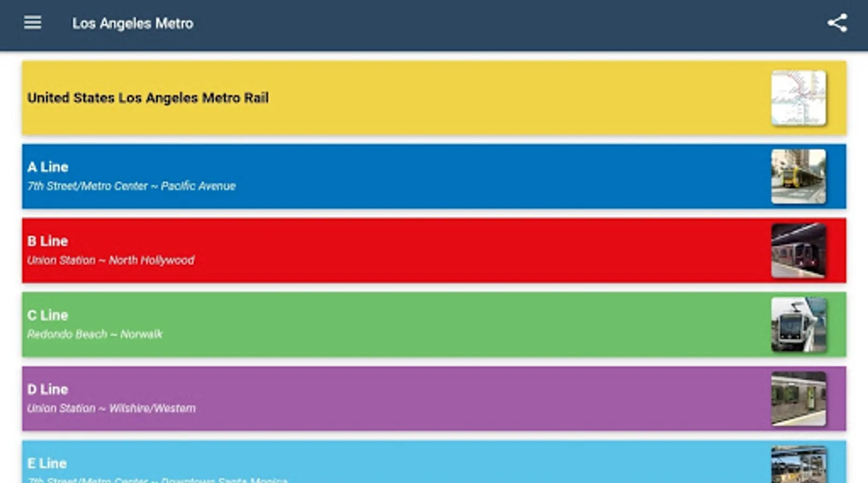The height and width of the screenshot is (483, 868).
Task: Click 'Union Station ~ North Hollywood' route
Action: click(111, 260)
